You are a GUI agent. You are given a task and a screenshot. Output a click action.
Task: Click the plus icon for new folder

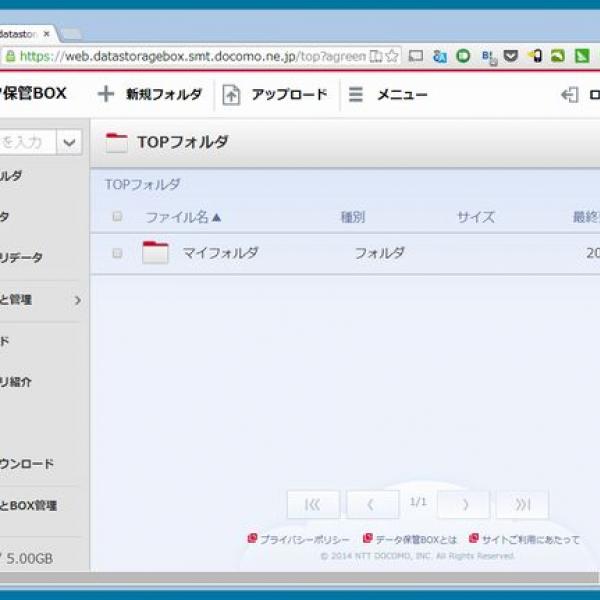106,94
